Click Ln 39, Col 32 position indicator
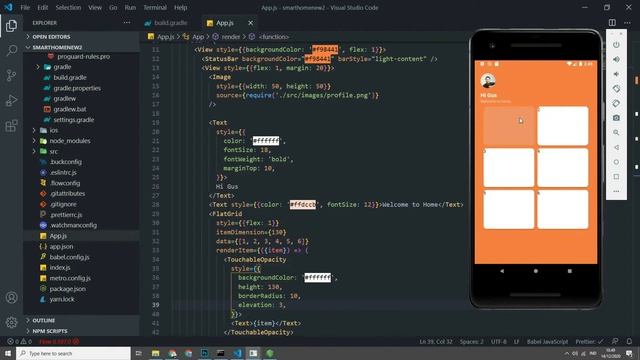The image size is (640, 360). [x=436, y=341]
